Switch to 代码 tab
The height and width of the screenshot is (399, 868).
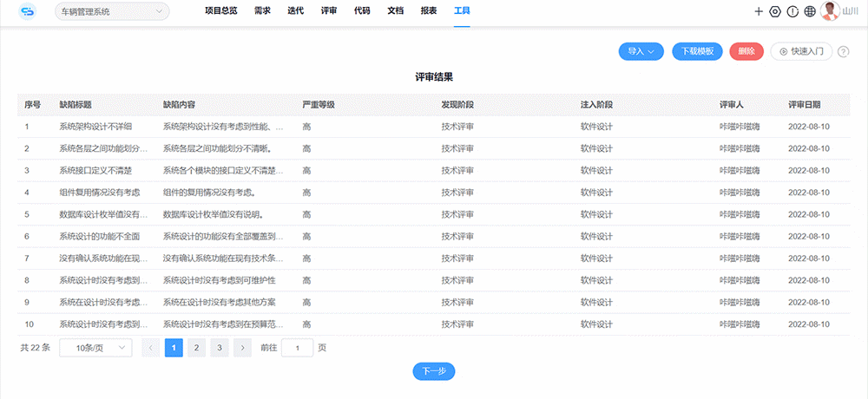click(362, 10)
